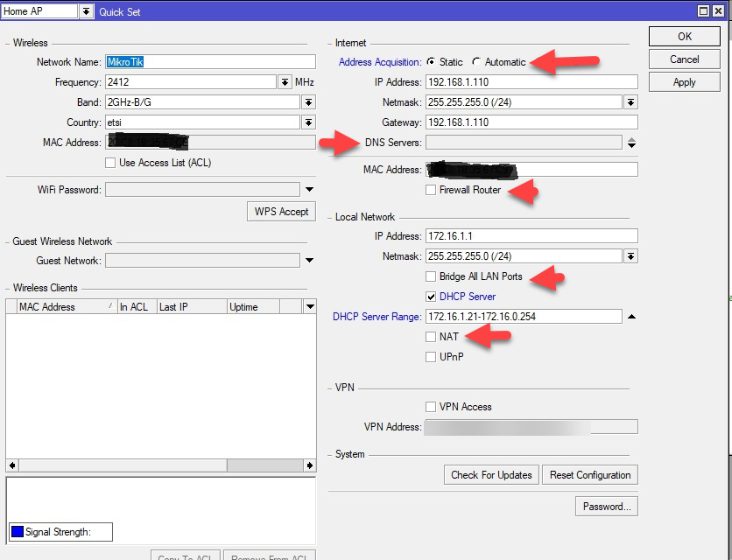This screenshot has height=560, width=732.
Task: Sort by Uptime column header
Action: coord(253,306)
